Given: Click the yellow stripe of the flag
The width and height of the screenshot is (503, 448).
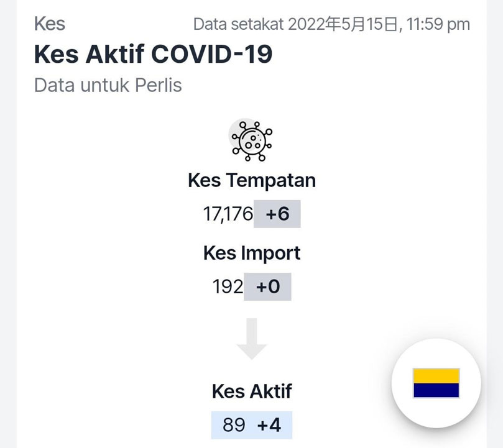Looking at the screenshot, I should pyautogui.click(x=436, y=375).
